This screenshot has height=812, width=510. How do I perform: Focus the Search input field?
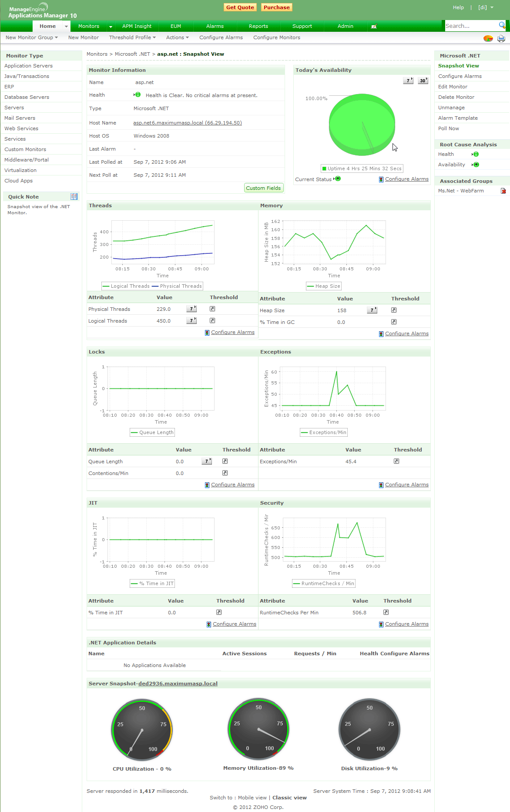[x=471, y=26]
